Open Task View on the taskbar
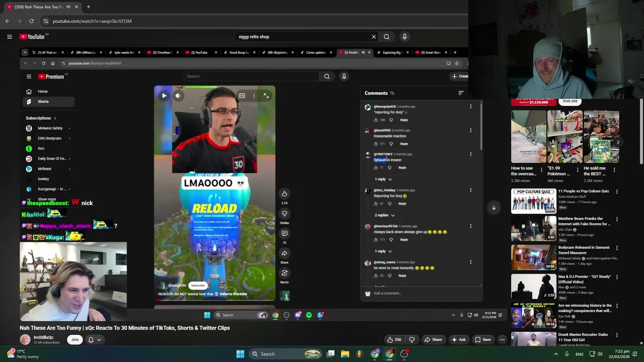644x362 pixels. [331, 354]
